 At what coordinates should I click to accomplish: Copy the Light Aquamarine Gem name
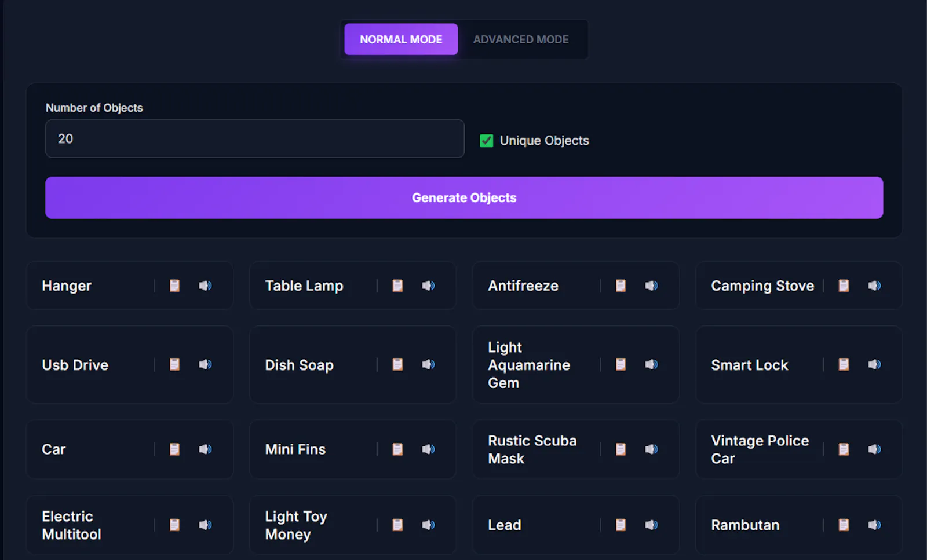tap(621, 364)
